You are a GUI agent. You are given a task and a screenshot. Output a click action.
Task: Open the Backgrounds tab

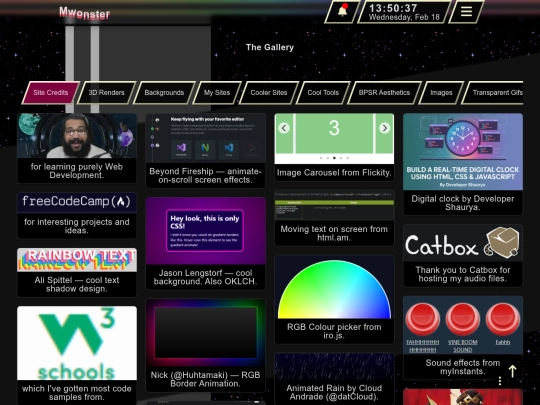164,93
